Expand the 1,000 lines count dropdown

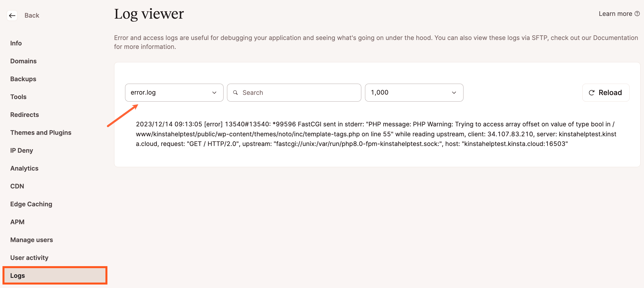point(414,92)
